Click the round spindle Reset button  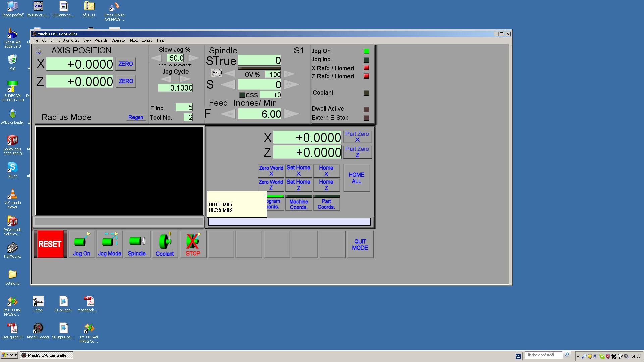point(216,73)
